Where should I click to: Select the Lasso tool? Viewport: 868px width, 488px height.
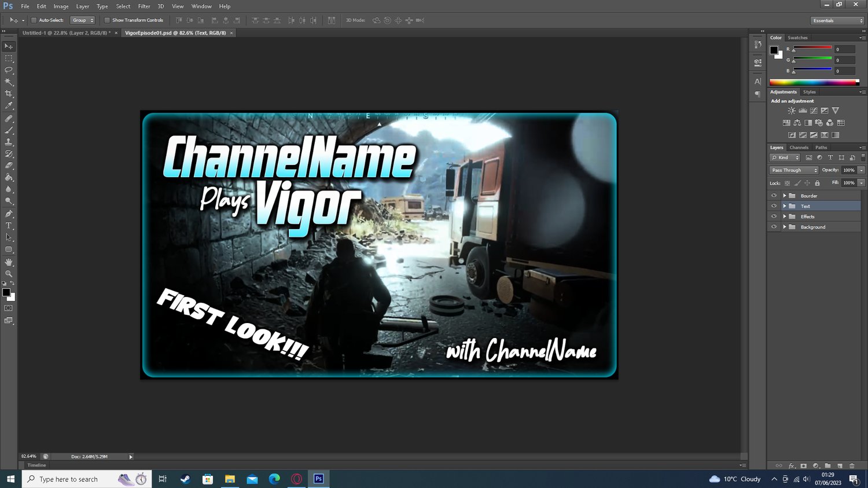[x=9, y=70]
